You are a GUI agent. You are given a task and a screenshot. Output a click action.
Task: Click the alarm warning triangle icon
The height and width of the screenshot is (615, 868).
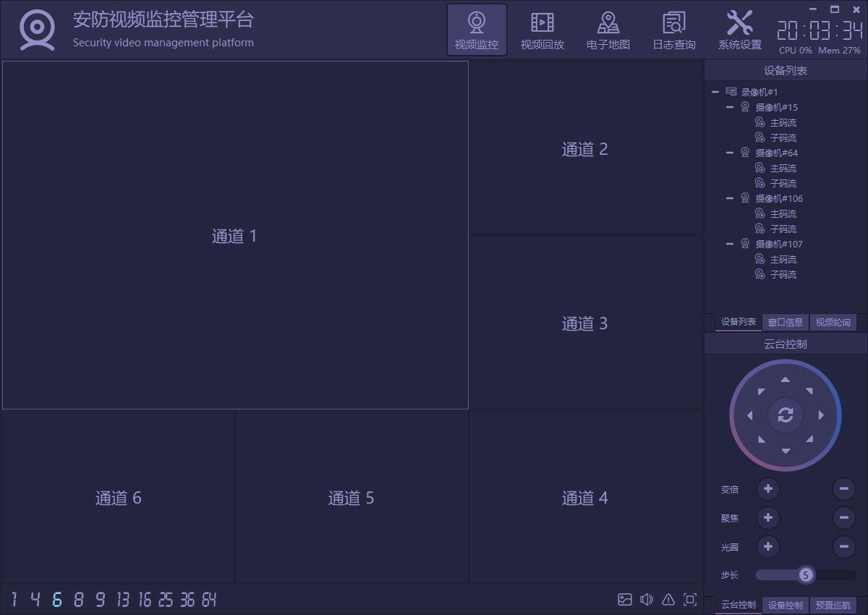coord(668,599)
